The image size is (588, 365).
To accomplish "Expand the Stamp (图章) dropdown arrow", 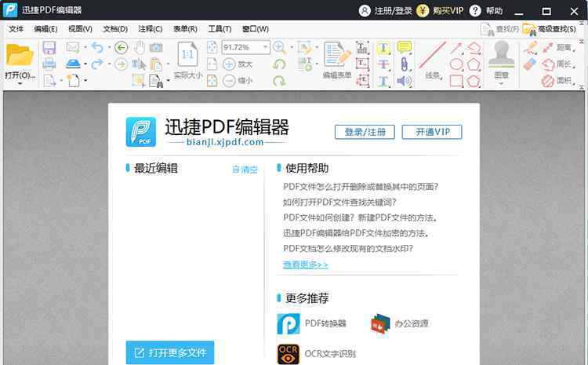I will click(x=501, y=84).
